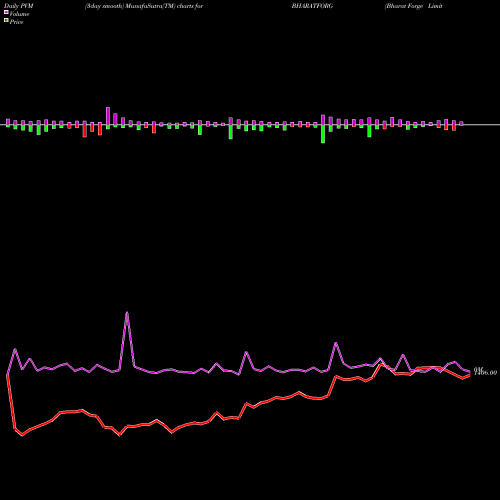Click the Volume legend magenta swatch
Image resolution: width=500 pixels, height=500 pixels.
pos(6,12)
